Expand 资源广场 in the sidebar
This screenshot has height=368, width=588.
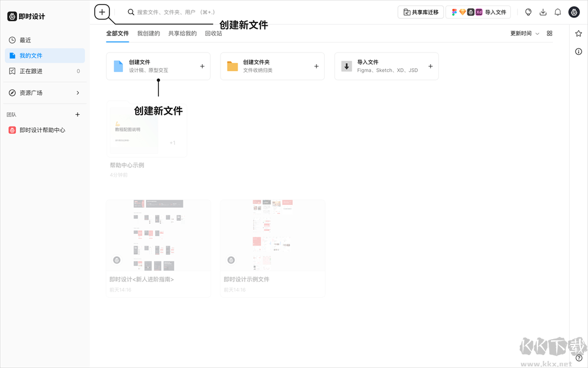click(31, 92)
